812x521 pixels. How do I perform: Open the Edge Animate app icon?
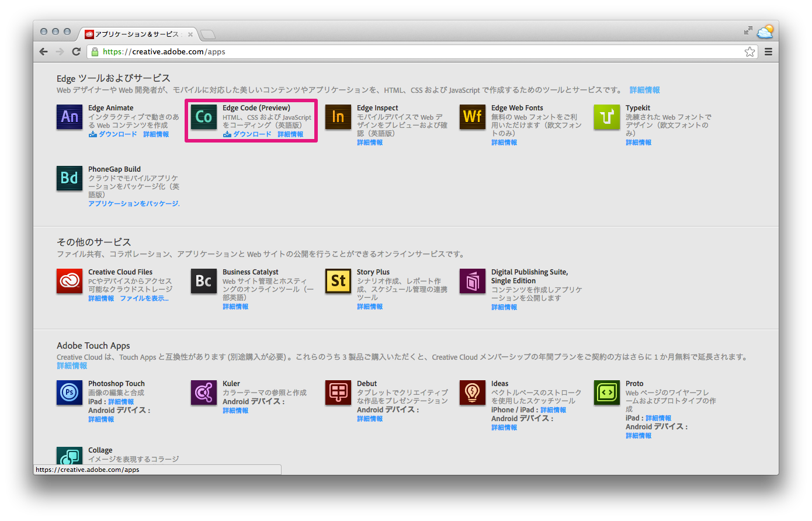click(x=69, y=117)
